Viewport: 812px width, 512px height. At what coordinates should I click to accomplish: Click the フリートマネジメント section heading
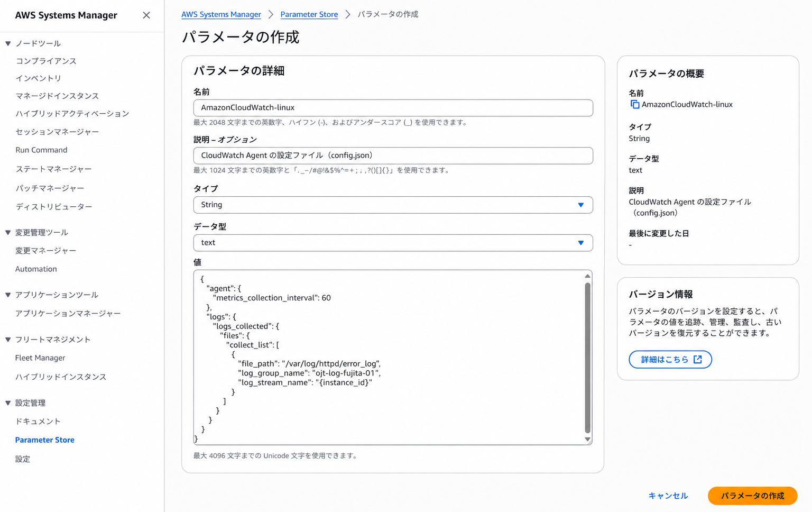pos(53,340)
